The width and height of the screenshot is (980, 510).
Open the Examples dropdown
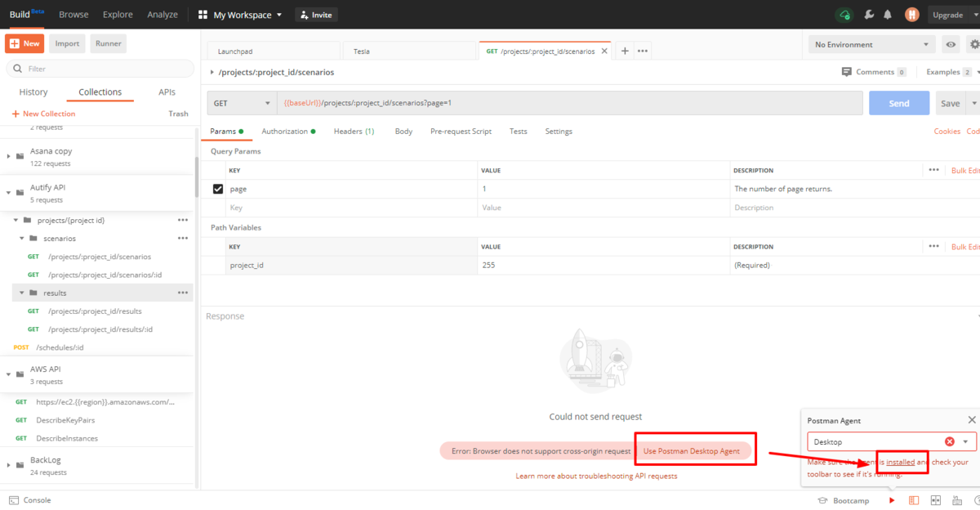953,72
